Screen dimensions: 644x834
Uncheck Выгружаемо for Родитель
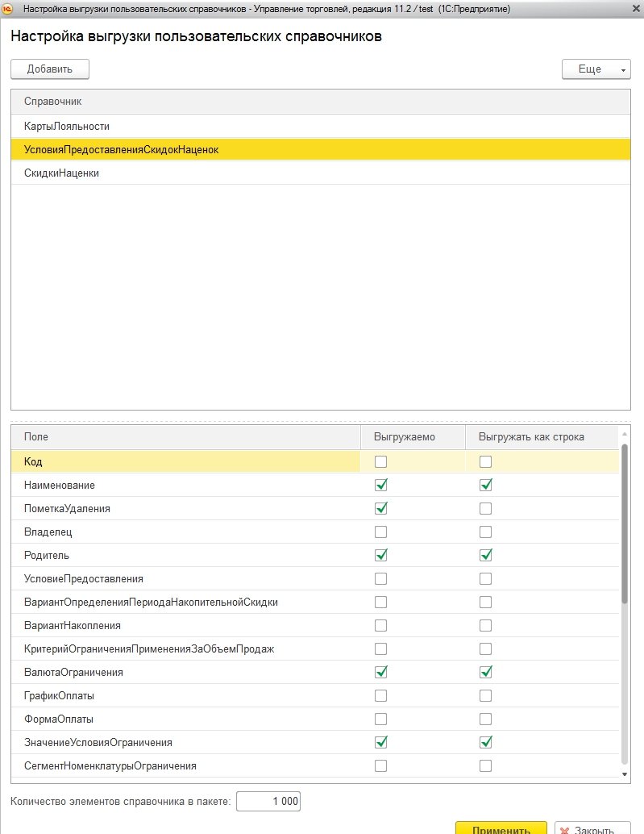pos(381,555)
